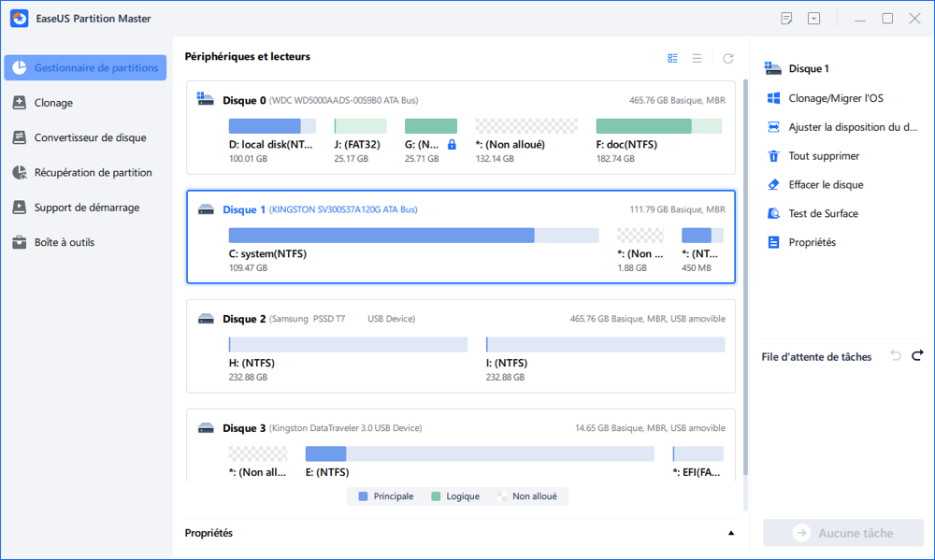This screenshot has width=935, height=560.
Task: Click the Disque 1 drive icon
Action: [206, 209]
